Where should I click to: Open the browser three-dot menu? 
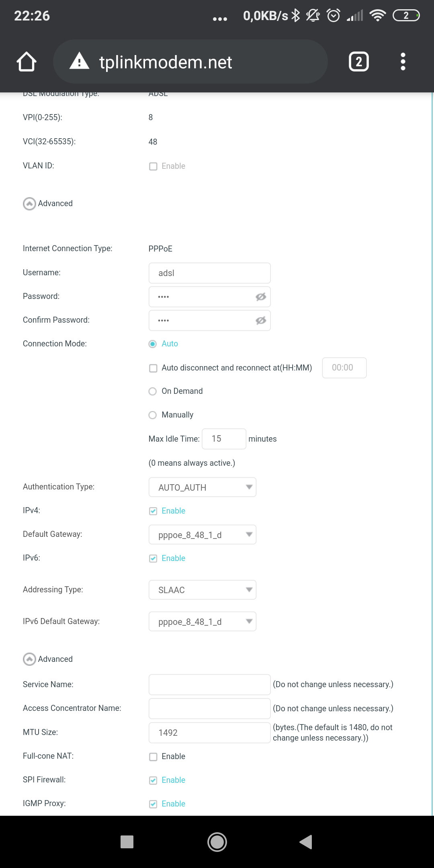click(x=403, y=62)
